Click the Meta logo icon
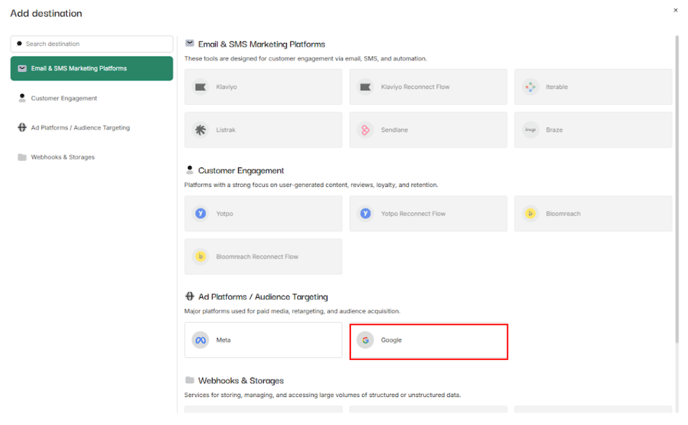This screenshot has height=425, width=688. tap(201, 340)
